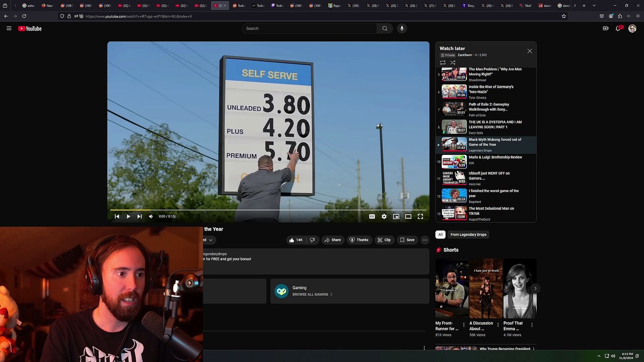644x362 pixels.
Task: Switch the player to miniplayer
Action: (x=396, y=217)
